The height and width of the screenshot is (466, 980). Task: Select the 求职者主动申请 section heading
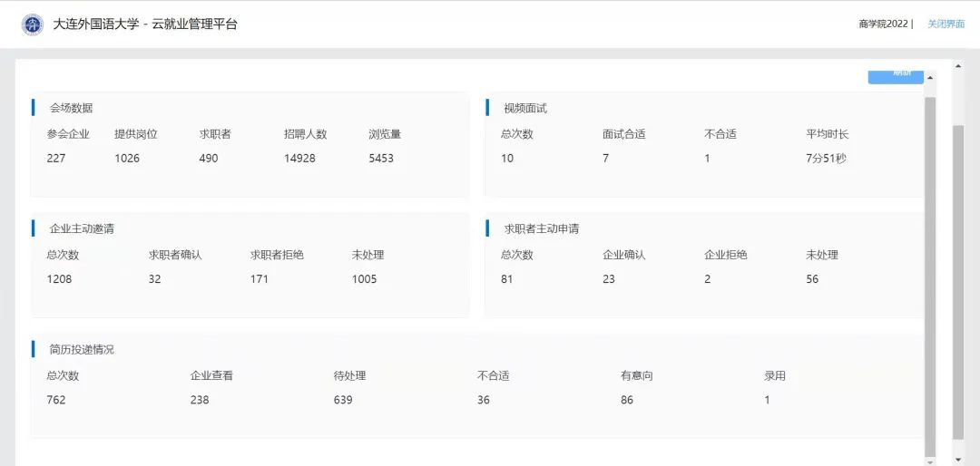[542, 228]
